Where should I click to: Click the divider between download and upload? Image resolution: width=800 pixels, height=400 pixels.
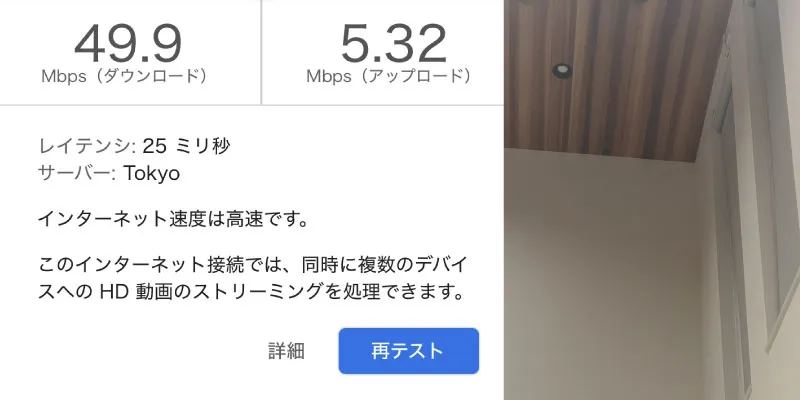[261, 53]
